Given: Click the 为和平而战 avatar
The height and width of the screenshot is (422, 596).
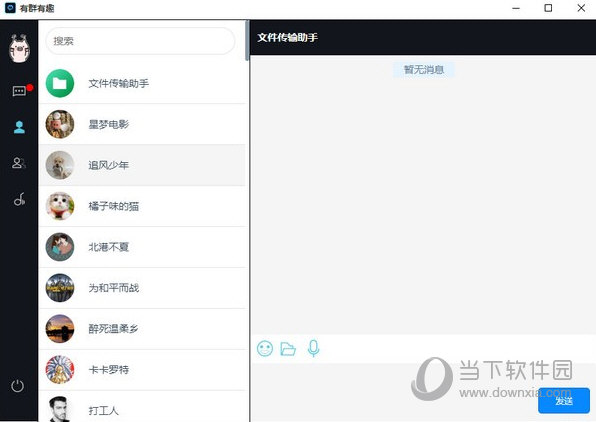Looking at the screenshot, I should click(60, 288).
